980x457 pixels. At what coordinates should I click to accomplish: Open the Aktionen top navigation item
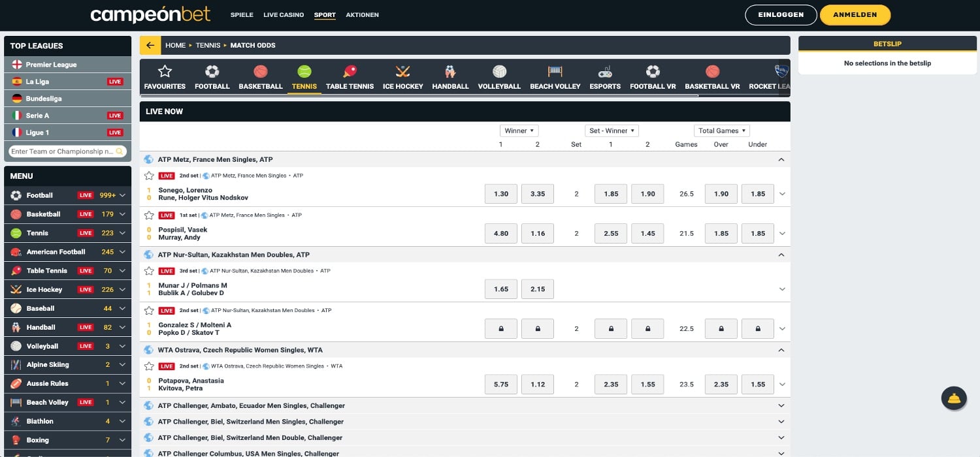tap(362, 14)
